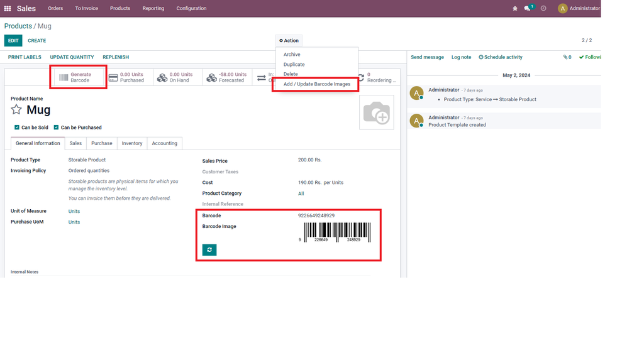Open the Units link for Purchase UoM

coord(74,222)
